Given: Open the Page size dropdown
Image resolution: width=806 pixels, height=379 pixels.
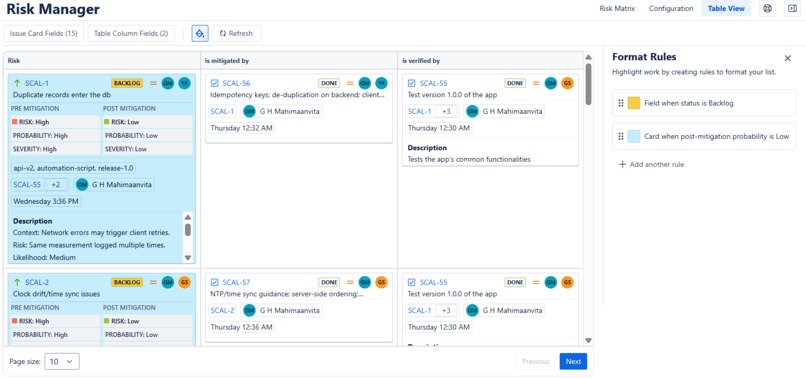Looking at the screenshot, I should click(x=62, y=362).
